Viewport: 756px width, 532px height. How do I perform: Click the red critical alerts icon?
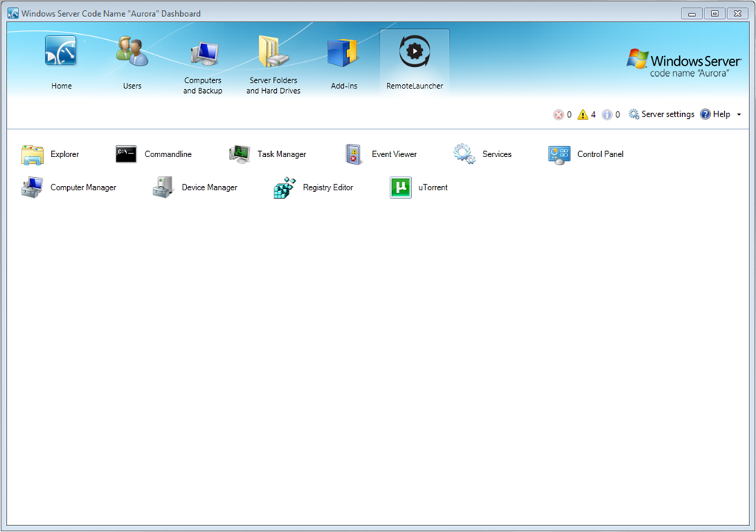coord(558,114)
